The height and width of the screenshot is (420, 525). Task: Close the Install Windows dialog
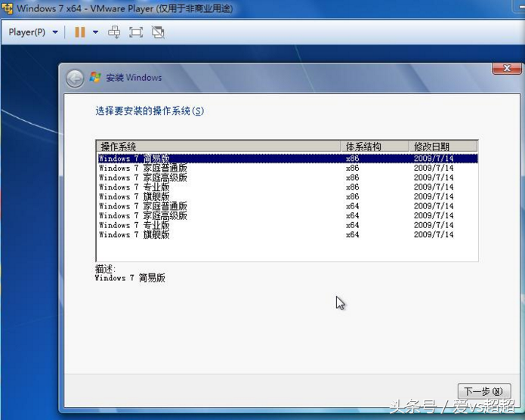pyautogui.click(x=507, y=68)
